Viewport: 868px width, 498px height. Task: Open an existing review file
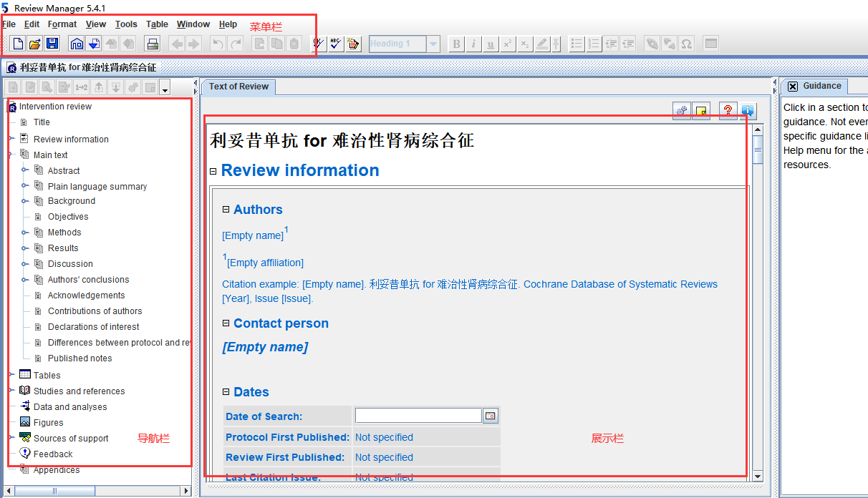(34, 44)
